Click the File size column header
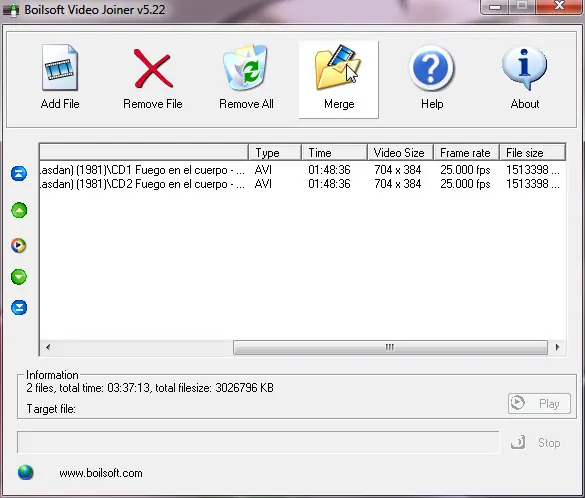This screenshot has height=498, width=585. point(532,153)
